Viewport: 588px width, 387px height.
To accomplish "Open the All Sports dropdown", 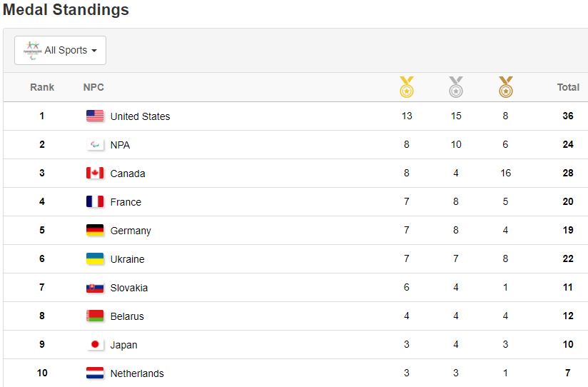I will [x=61, y=51].
